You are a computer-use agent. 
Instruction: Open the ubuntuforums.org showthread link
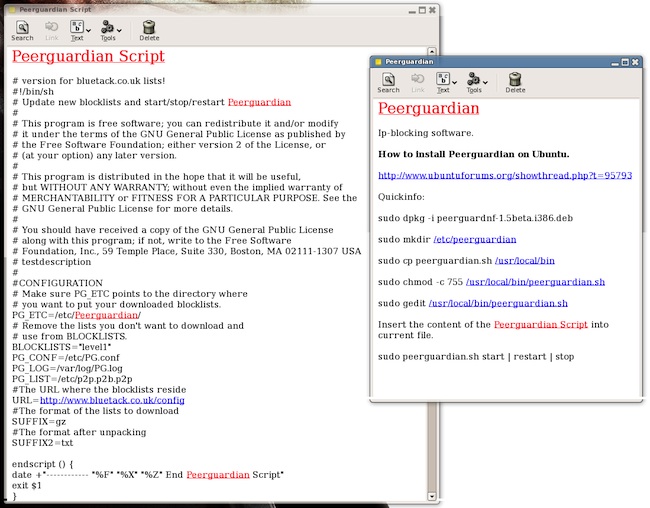pos(505,175)
